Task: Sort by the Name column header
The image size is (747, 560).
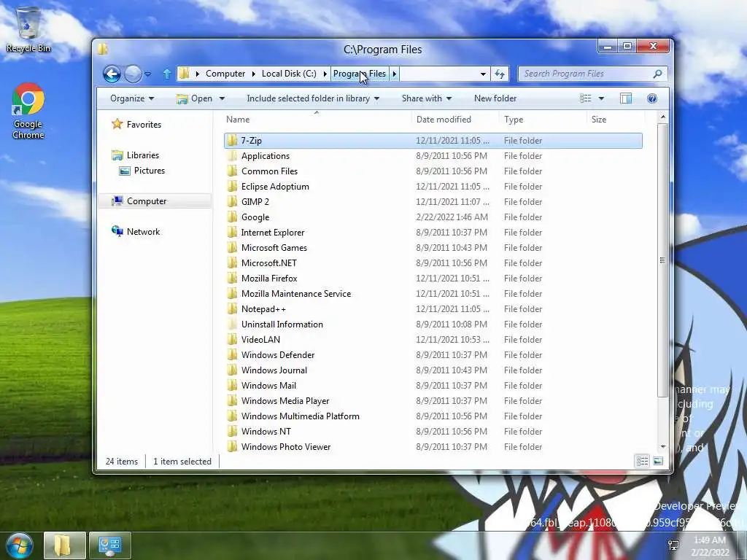Action: [x=238, y=120]
